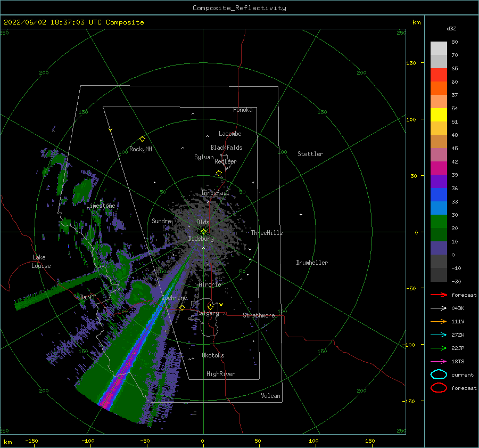Click the white plus marker south of Stettler
Screen dimensions: 479x448
pos(301,214)
